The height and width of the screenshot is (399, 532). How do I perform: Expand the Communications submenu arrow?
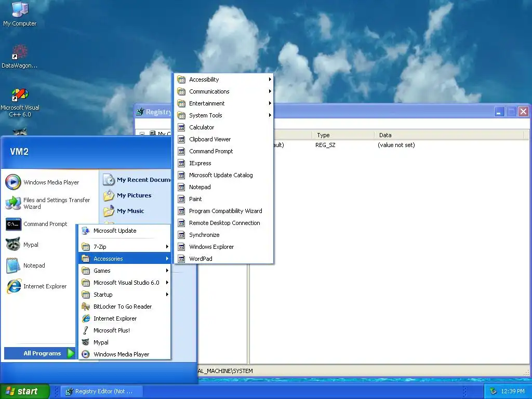click(x=270, y=91)
